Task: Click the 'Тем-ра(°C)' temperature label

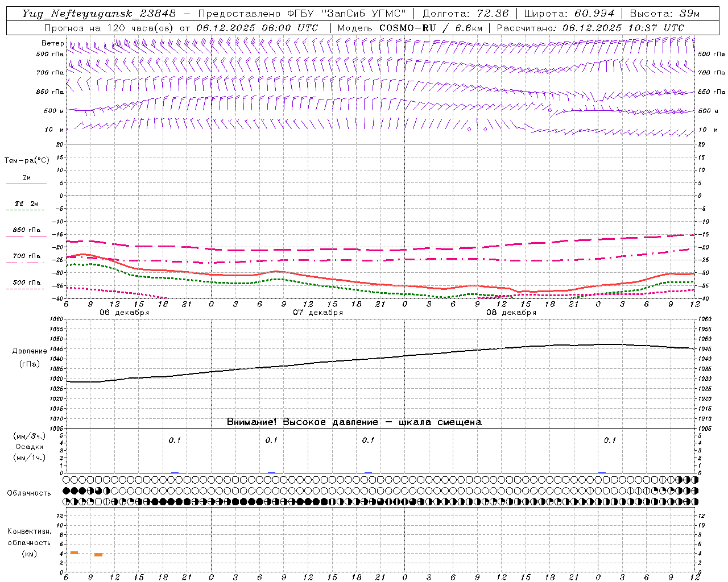Action: pos(27,161)
